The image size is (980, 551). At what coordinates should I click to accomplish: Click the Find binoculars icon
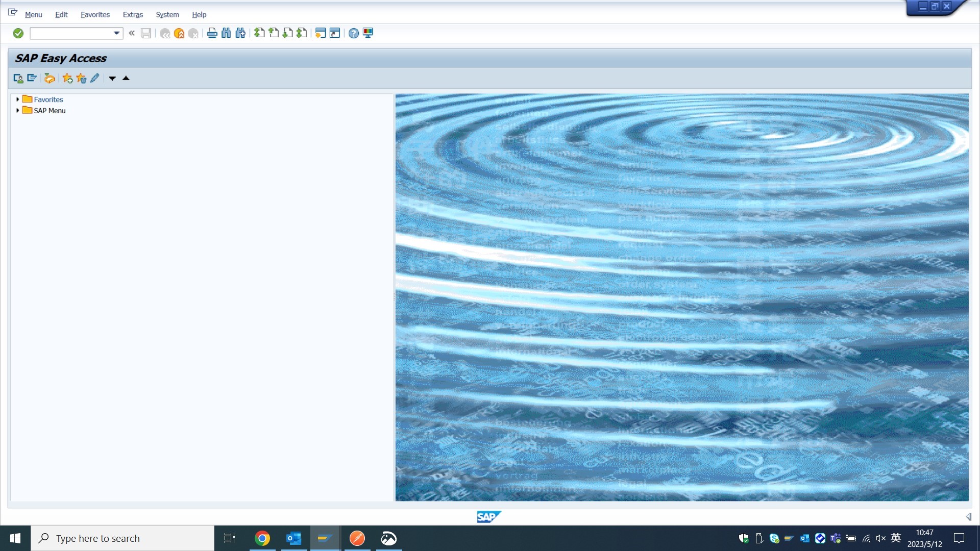pos(226,33)
